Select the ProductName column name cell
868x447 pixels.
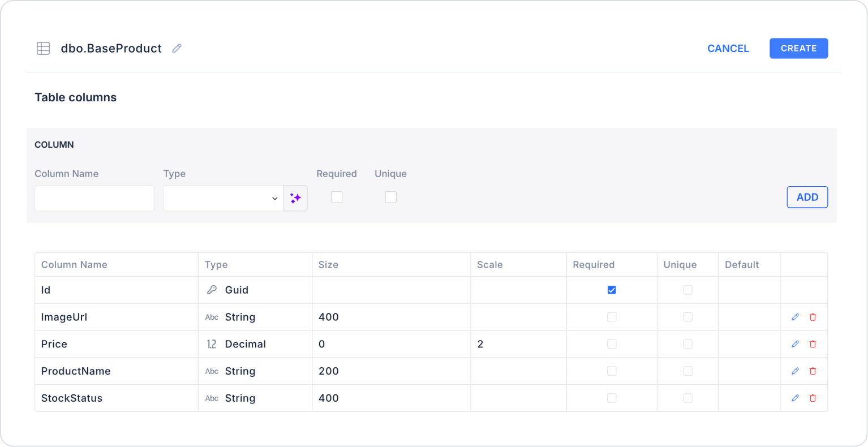point(117,371)
